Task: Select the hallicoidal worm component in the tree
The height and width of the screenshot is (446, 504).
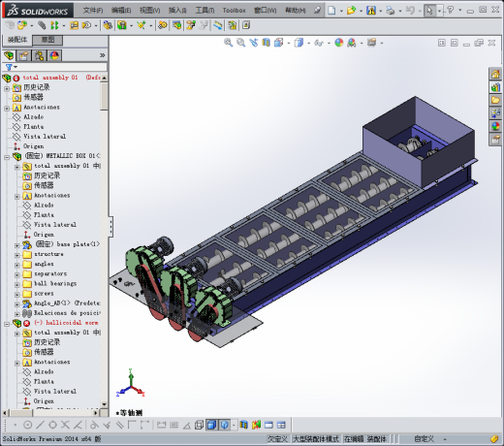Action: [72, 323]
